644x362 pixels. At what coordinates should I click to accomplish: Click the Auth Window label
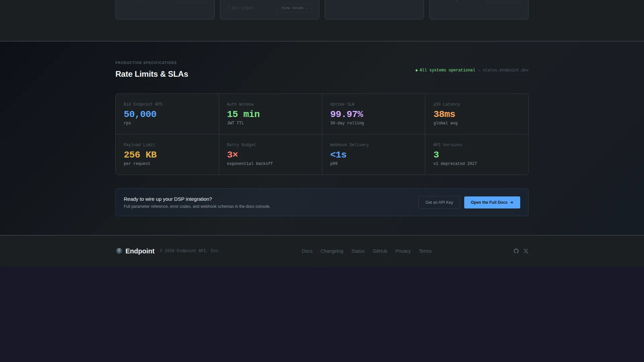click(240, 104)
